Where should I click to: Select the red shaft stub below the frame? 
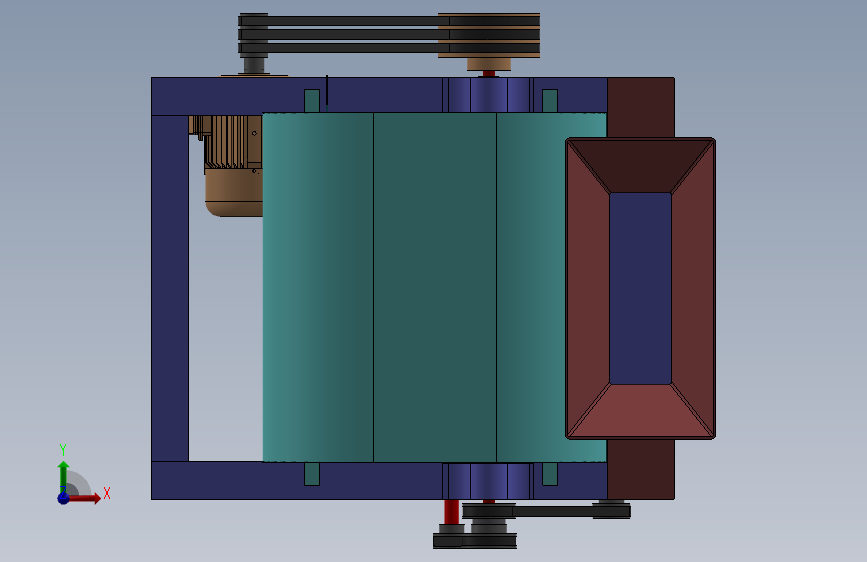[452, 512]
